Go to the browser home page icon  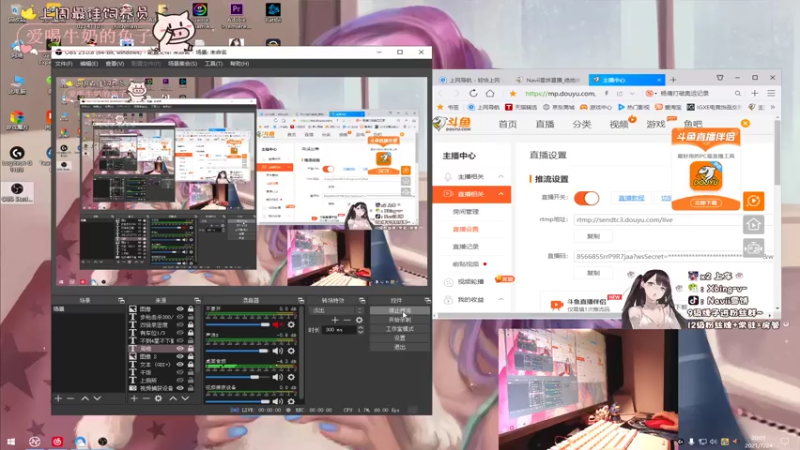(490, 93)
